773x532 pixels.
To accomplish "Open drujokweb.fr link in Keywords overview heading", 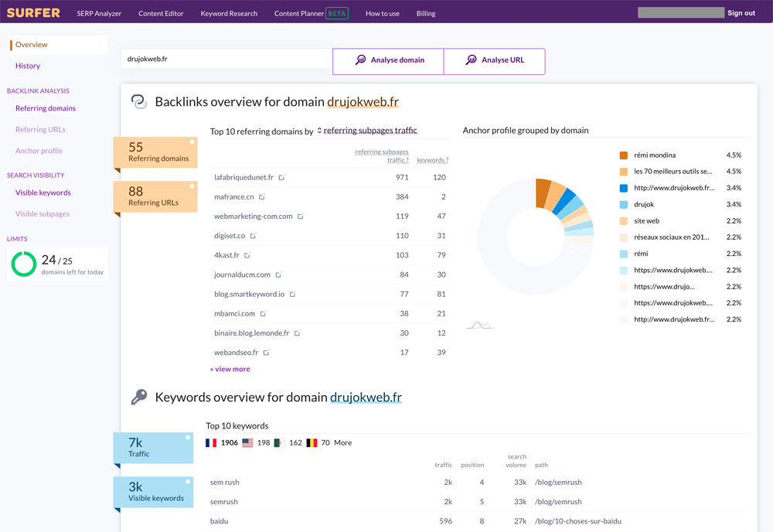I will tap(366, 397).
